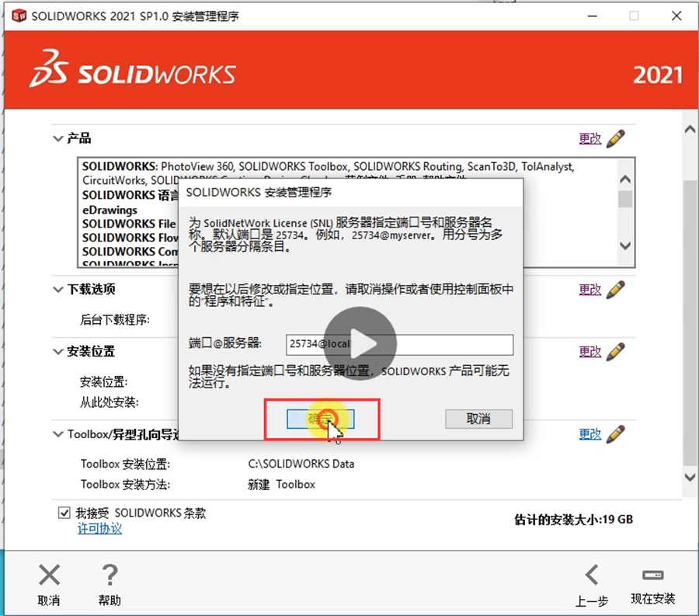Viewport: 699px width, 616px height.
Task: Click 更改 link for 产品
Action: pyautogui.click(x=590, y=138)
